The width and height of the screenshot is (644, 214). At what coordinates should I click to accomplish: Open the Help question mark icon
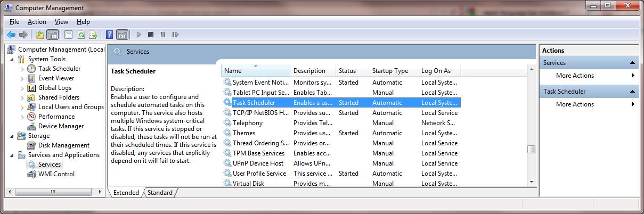(x=109, y=35)
